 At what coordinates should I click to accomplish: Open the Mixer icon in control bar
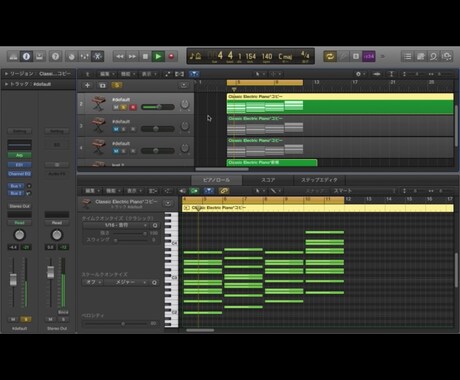[x=84, y=56]
